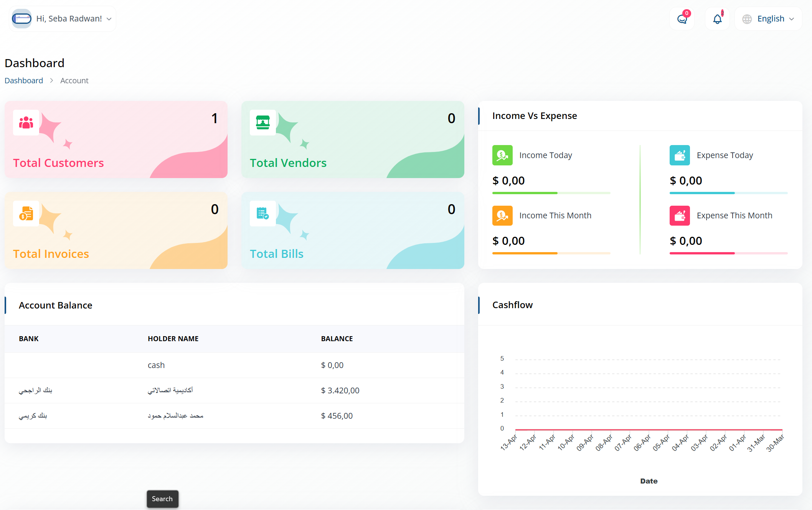Open the notifications bell
812x510 pixels.
tap(717, 19)
